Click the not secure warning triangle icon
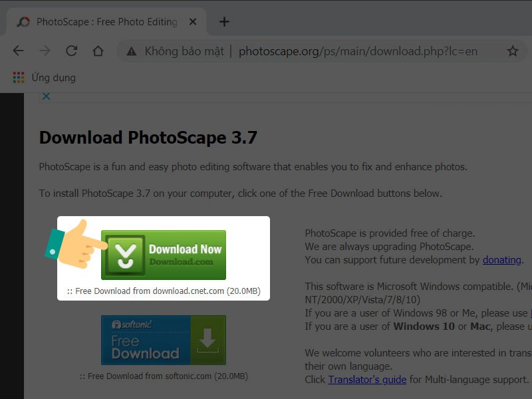The image size is (532, 399). point(132,51)
